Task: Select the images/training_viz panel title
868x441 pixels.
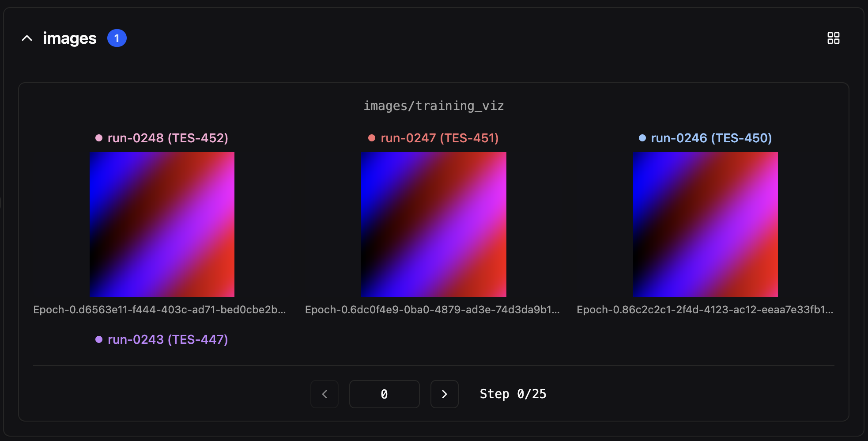Action: coord(434,106)
